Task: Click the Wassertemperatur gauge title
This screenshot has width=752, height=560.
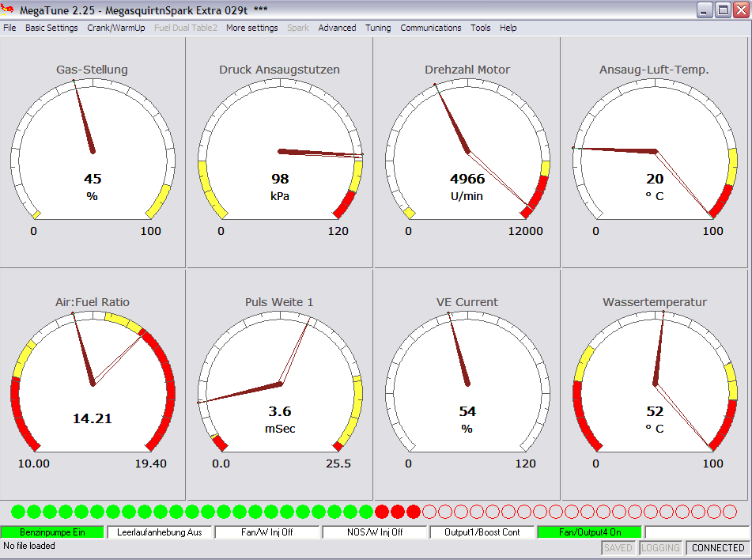Action: (655, 302)
